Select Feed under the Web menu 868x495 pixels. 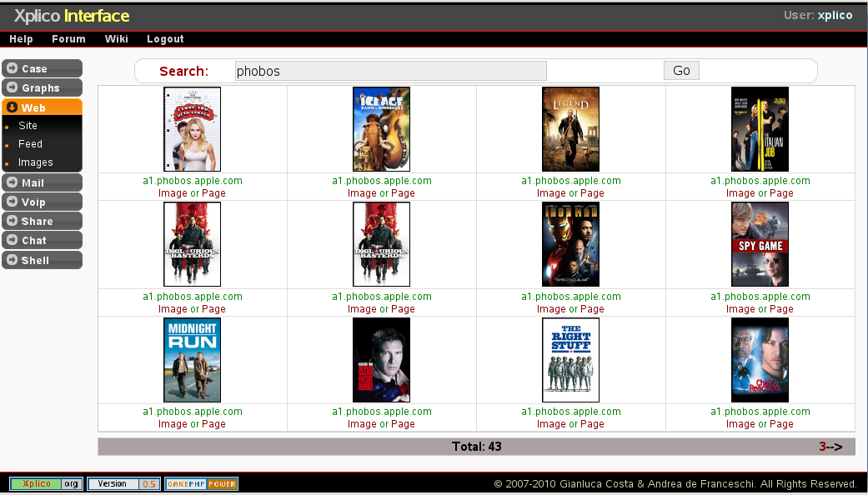(x=30, y=144)
